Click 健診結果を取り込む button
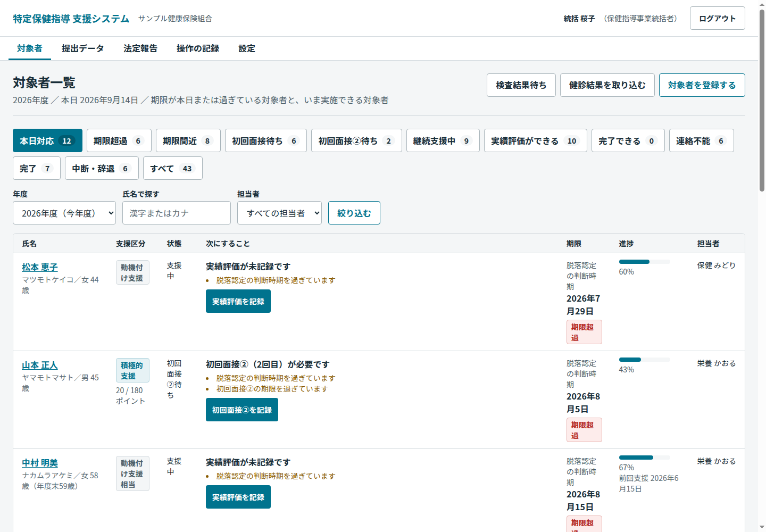 click(x=607, y=85)
